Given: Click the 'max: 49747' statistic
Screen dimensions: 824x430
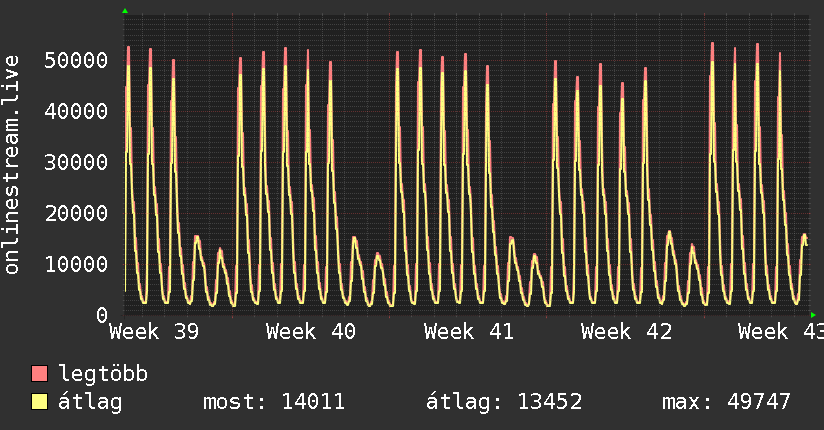Looking at the screenshot, I should (726, 402).
